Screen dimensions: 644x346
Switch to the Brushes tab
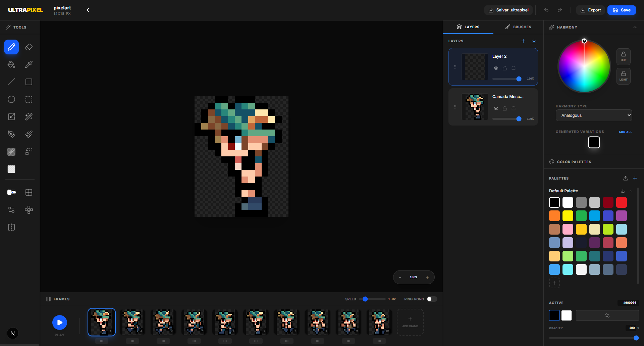click(x=518, y=27)
